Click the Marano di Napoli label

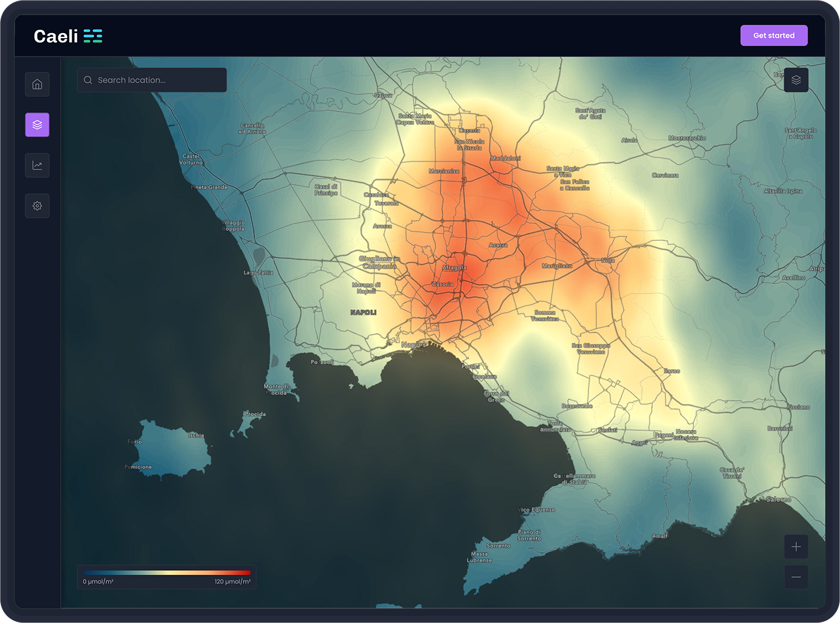click(x=366, y=288)
